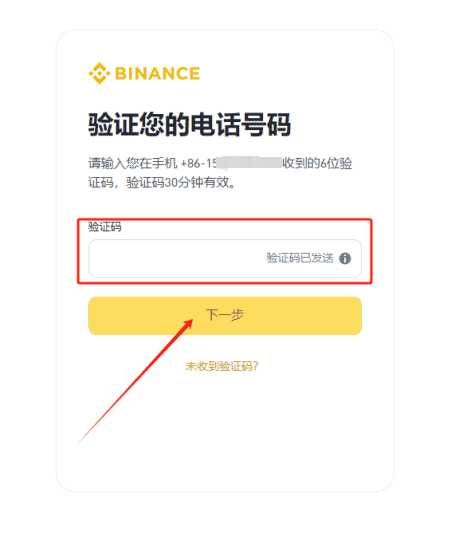Click the 请输入您在手机 instruction text
This screenshot has height=540, width=456.
(133, 163)
